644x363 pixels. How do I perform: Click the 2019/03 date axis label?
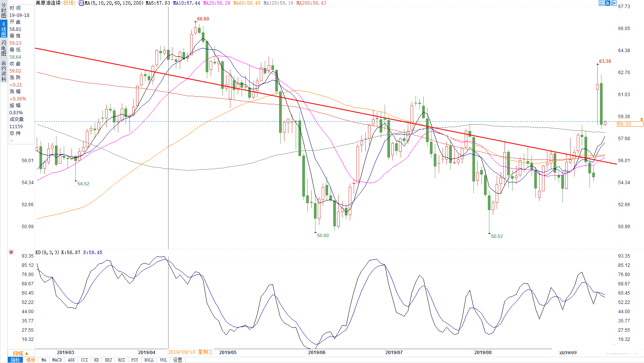click(x=65, y=353)
